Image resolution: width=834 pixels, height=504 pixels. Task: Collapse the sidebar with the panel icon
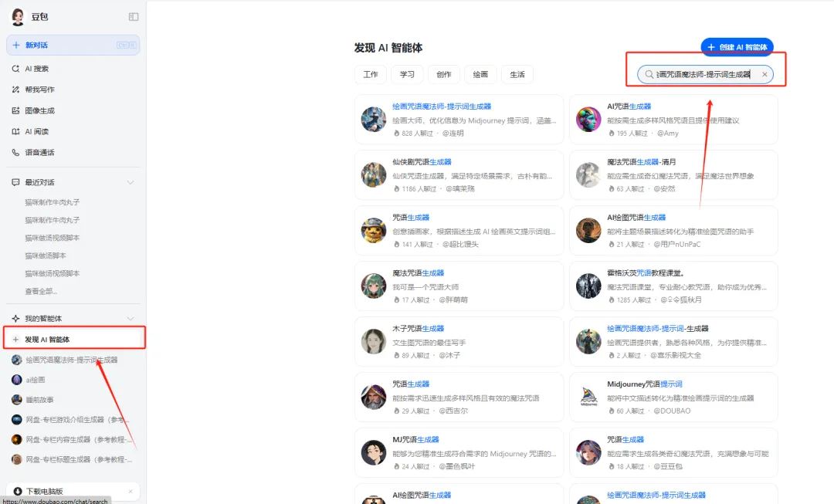coord(134,17)
